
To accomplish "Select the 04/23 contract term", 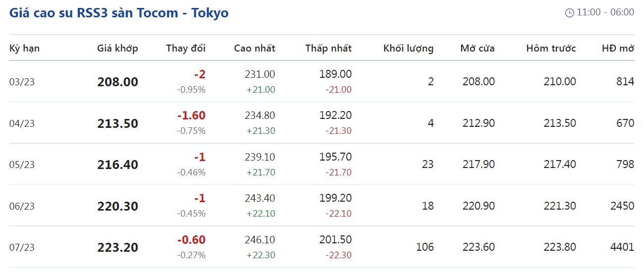I will tap(22, 123).
